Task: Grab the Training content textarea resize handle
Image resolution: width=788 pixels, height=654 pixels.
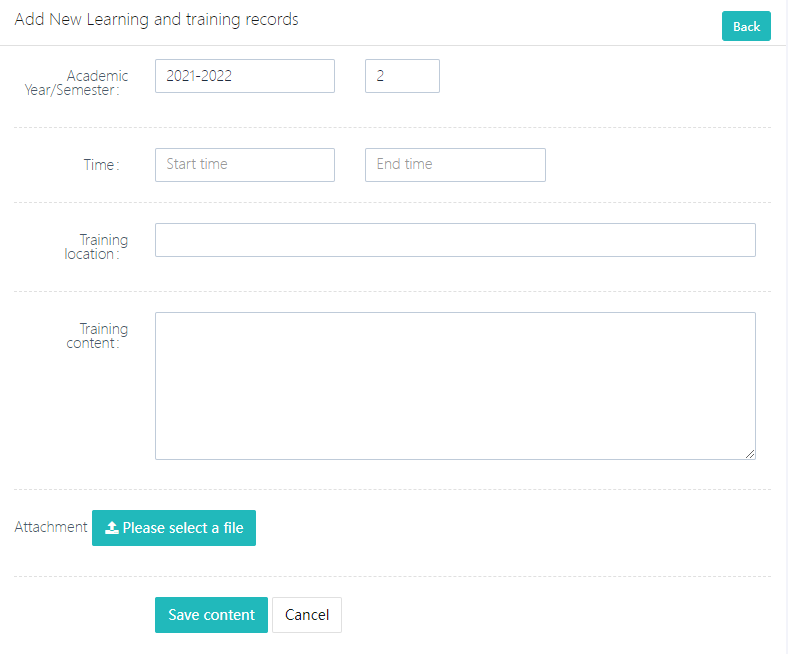Action: point(750,454)
